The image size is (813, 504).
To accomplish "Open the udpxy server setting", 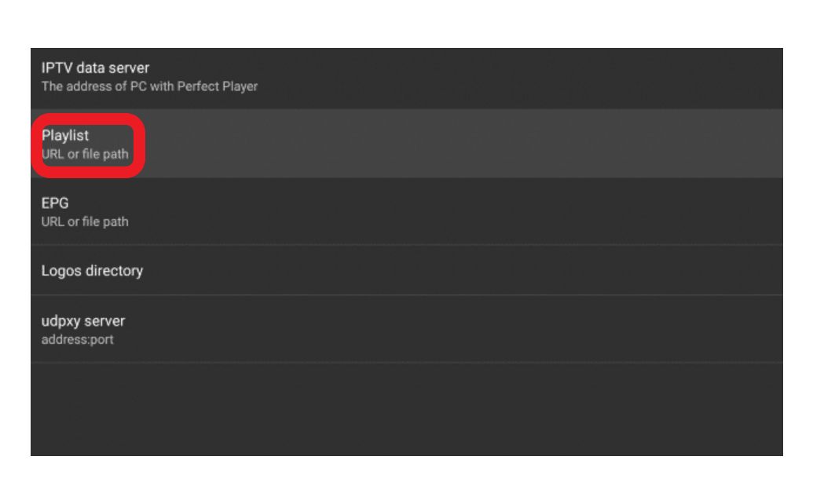I will pos(406,329).
